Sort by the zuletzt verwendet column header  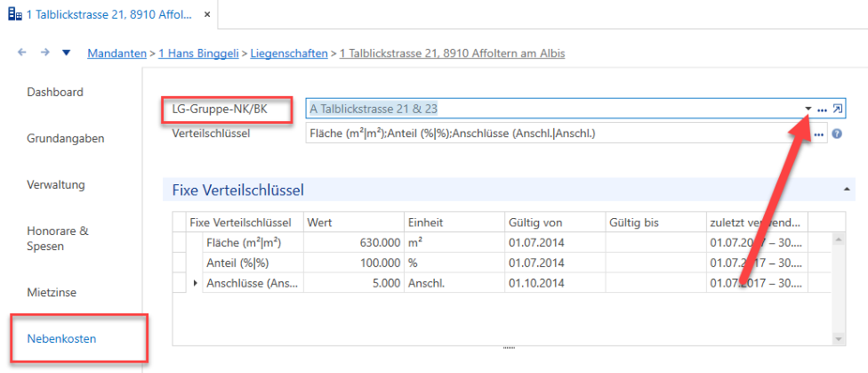pos(757,223)
